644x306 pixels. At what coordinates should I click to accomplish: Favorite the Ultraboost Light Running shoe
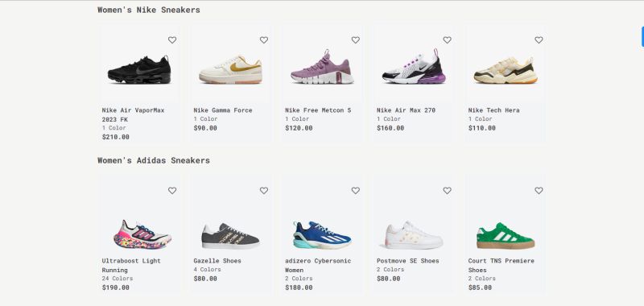172,191
